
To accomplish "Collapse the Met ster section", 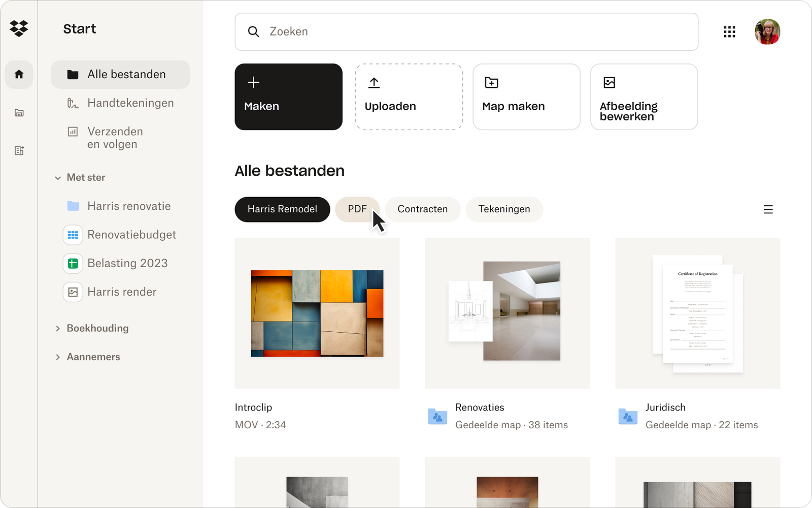I will coord(59,177).
